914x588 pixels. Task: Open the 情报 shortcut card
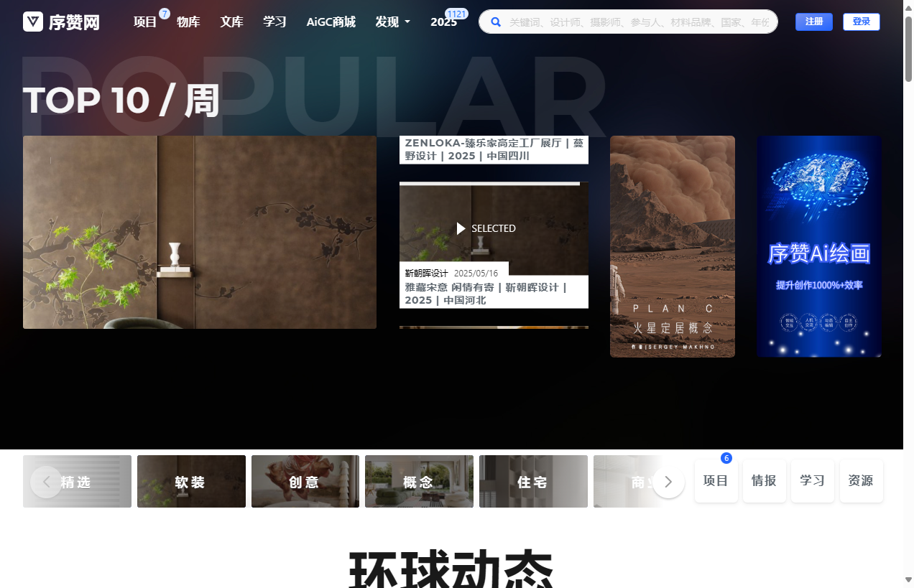click(764, 481)
